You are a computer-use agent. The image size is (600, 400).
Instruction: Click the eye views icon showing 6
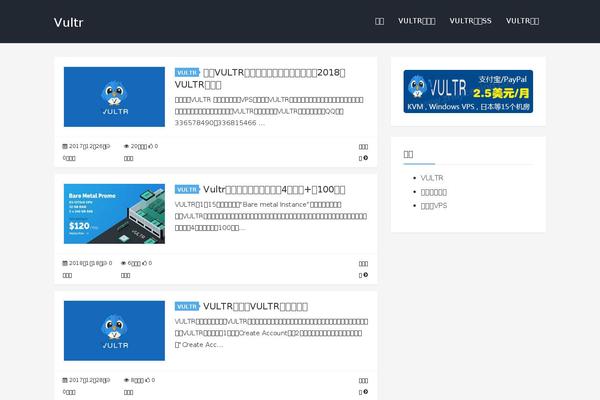click(x=123, y=263)
